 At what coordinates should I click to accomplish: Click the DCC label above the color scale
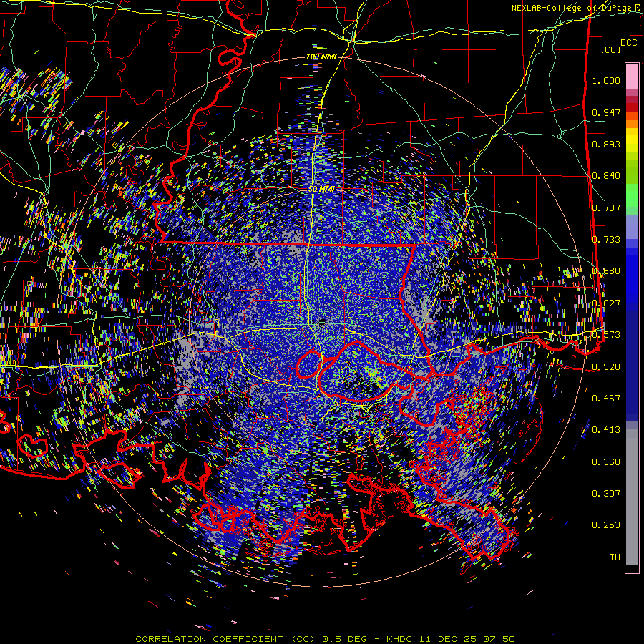coord(628,43)
